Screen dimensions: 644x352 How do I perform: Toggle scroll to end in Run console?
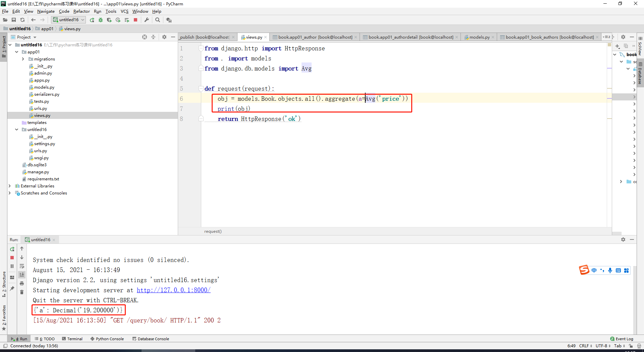(22, 275)
